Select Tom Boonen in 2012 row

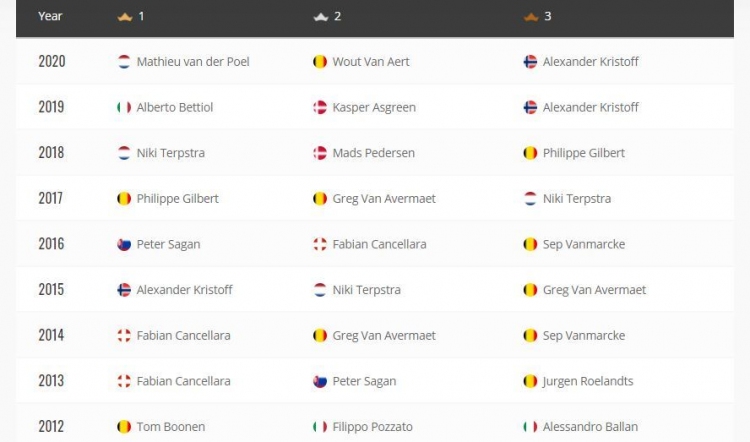[171, 427]
